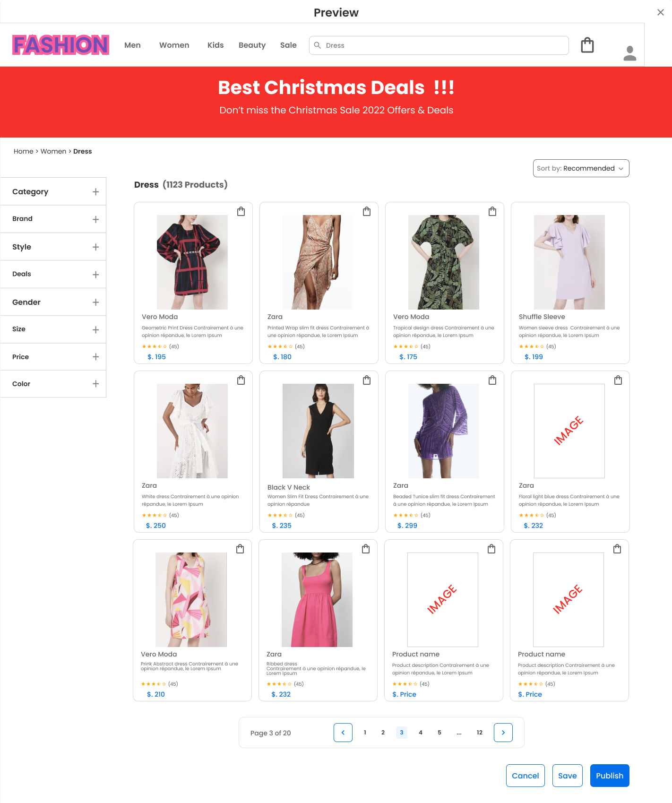Screen dimensions: 672x803
Task: Open Zara pink ribbed dress image
Action: (317, 600)
